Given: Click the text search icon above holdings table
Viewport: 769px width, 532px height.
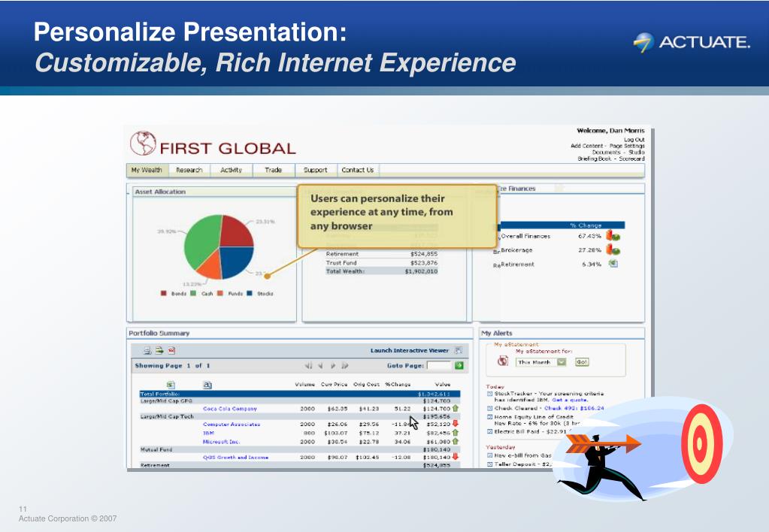Looking at the screenshot, I should 207,385.
